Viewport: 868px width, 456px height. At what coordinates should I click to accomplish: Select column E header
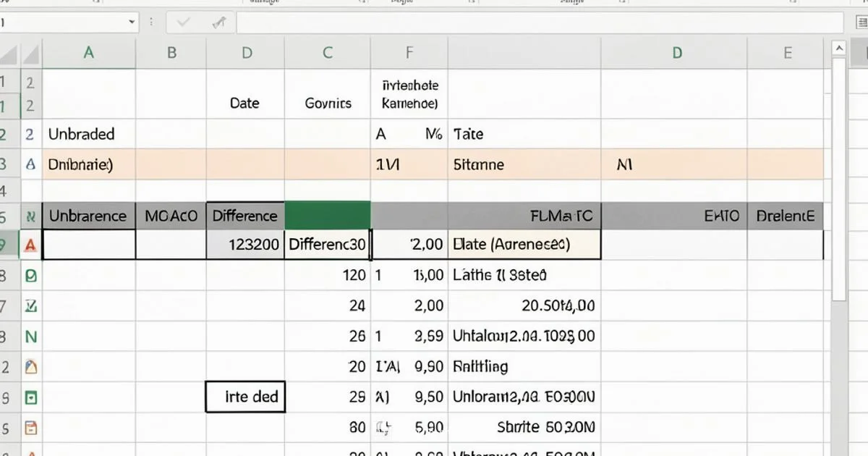click(786, 52)
